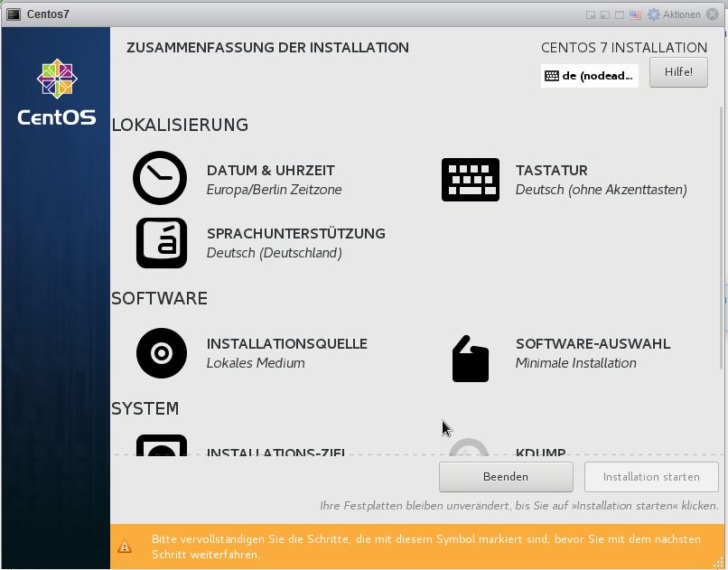Click the console icon beside Centos7 title
Screen dimensions: 728x570
pyautogui.click(x=14, y=14)
